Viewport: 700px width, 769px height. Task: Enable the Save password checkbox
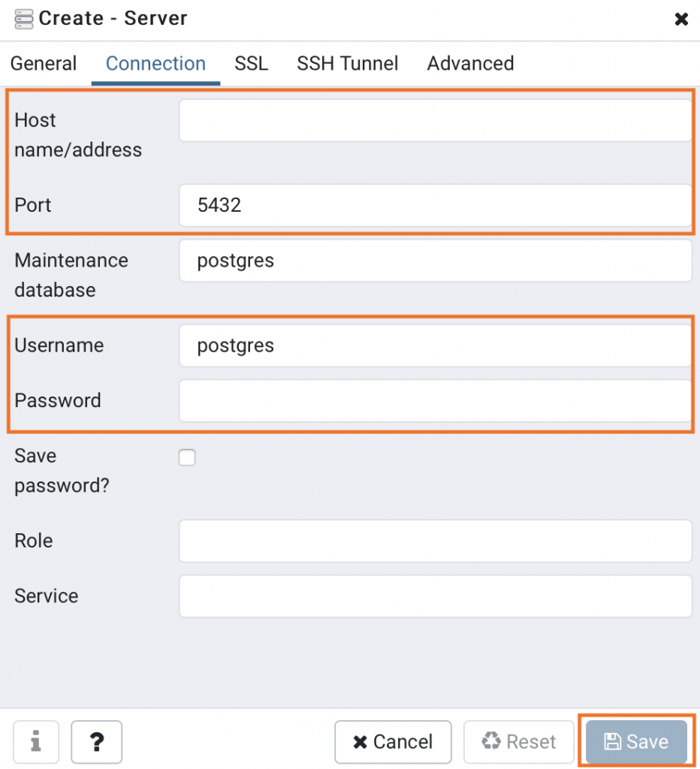187,457
